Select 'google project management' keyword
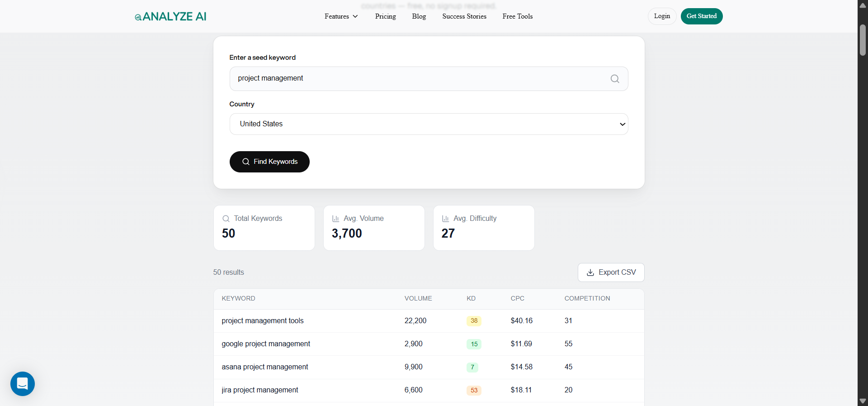Image resolution: width=868 pixels, height=406 pixels. point(266,344)
